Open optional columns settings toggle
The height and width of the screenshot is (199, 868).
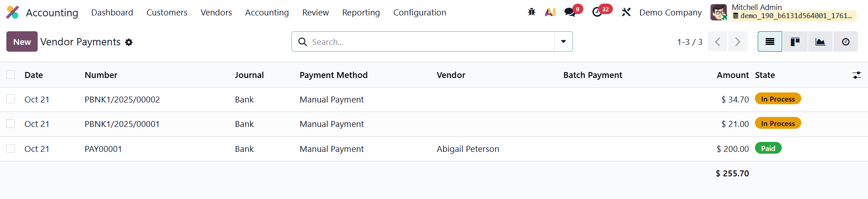click(857, 75)
